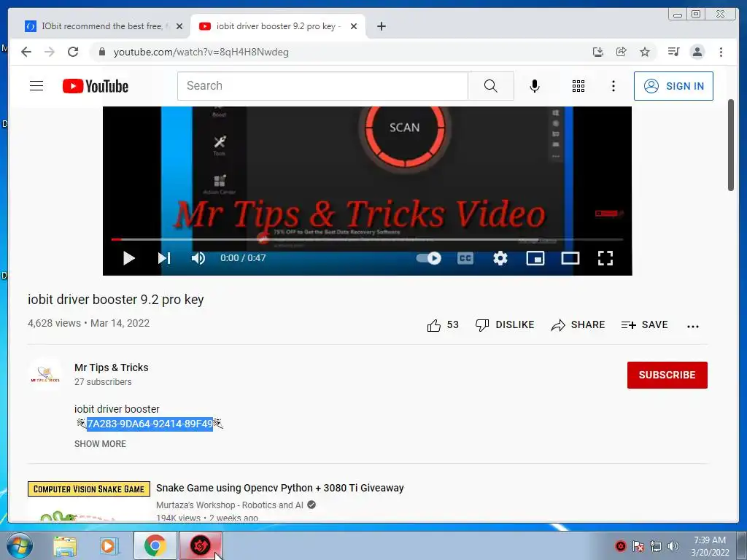
Task: Focus the YouTube Search input field
Action: click(323, 86)
